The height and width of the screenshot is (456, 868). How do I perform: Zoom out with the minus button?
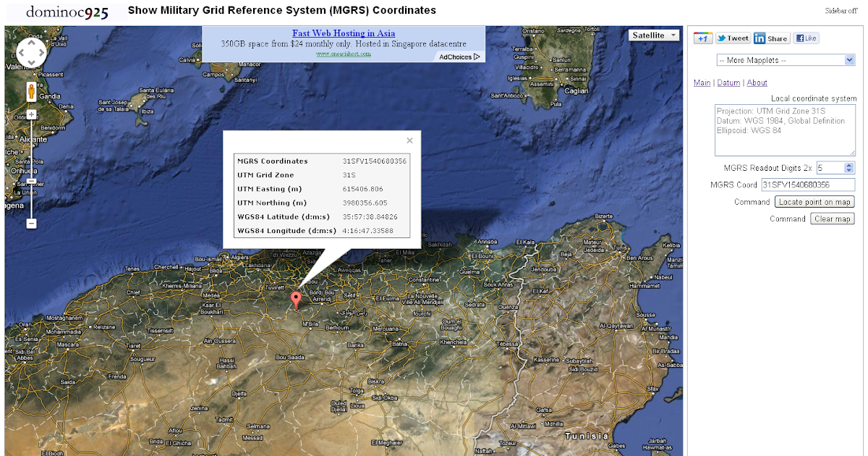click(32, 224)
